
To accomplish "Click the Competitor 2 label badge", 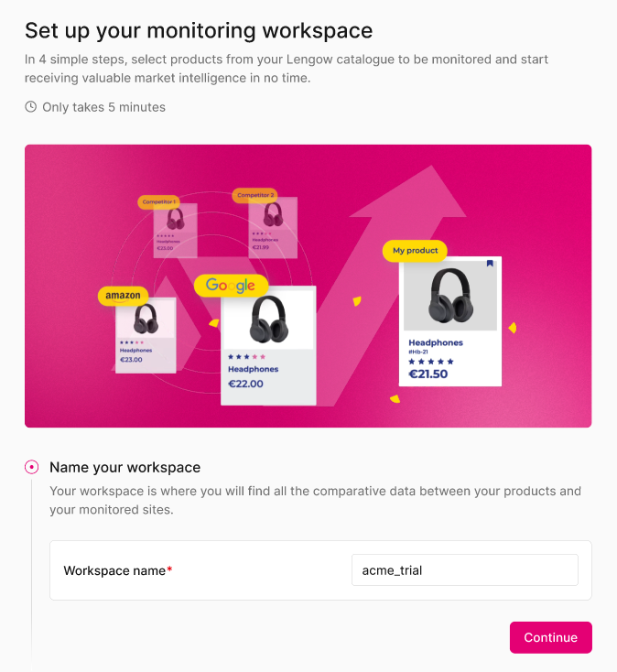I will click(x=254, y=195).
